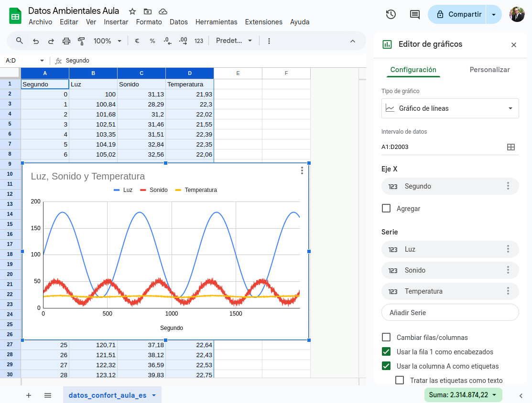This screenshot has width=532, height=403.
Task: Click the undo arrow icon
Action: pyautogui.click(x=36, y=41)
